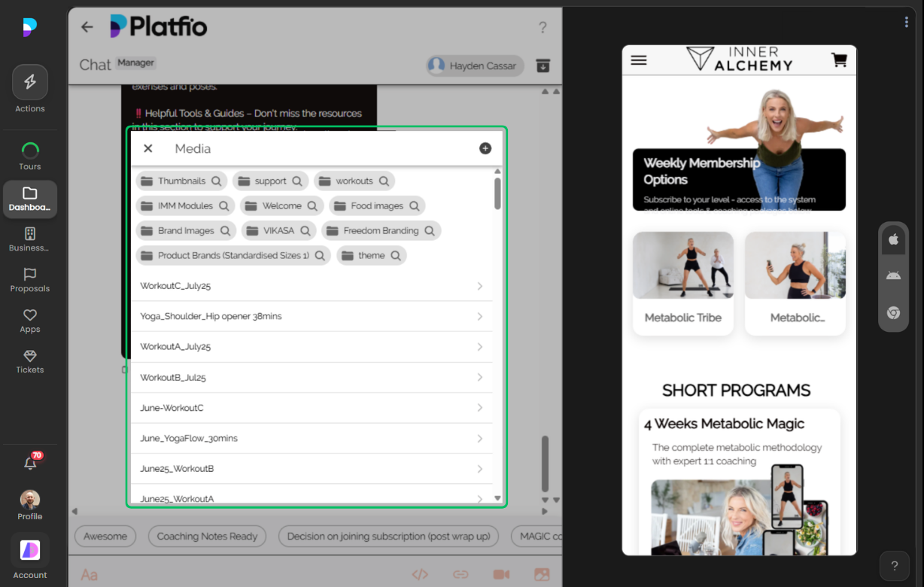This screenshot has height=587, width=924.
Task: Open help via the question mark icon
Action: click(543, 27)
